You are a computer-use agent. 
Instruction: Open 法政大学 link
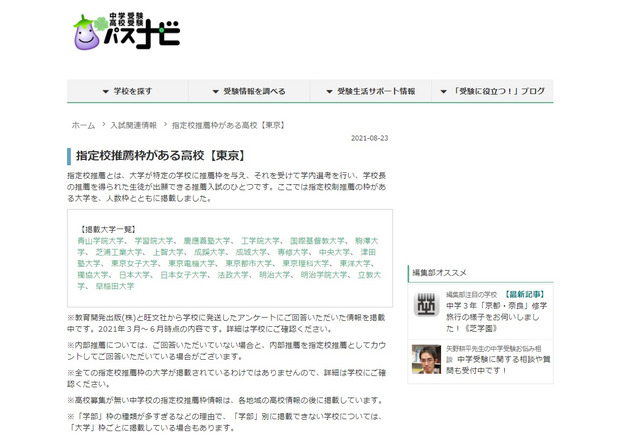tap(233, 275)
